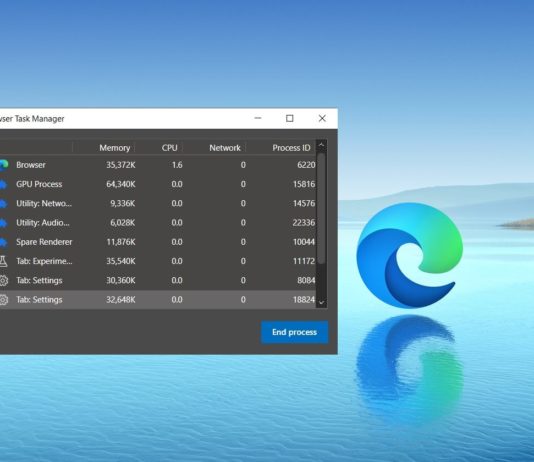Click memory value 32,648K
Screen dimensions: 534x462
pyautogui.click(x=121, y=300)
